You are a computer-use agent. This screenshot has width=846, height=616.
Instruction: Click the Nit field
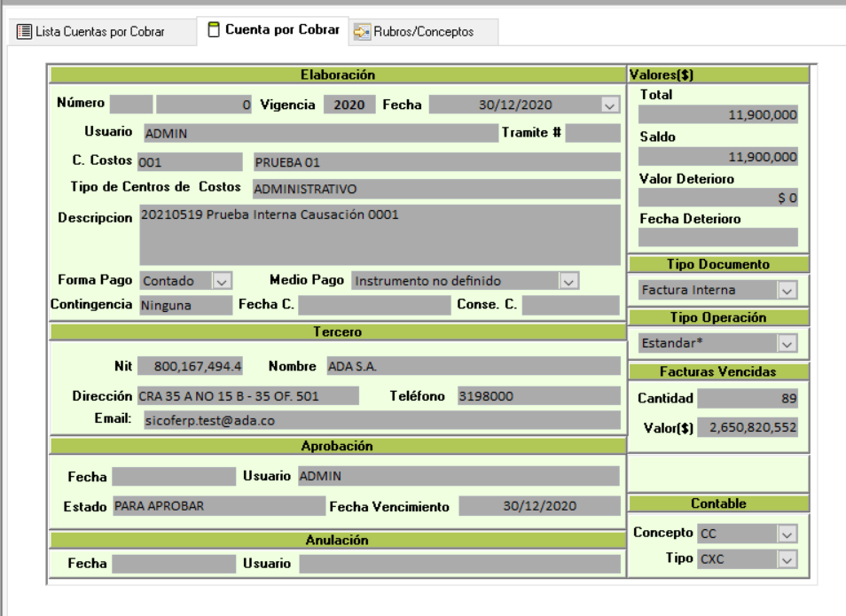pos(191,366)
